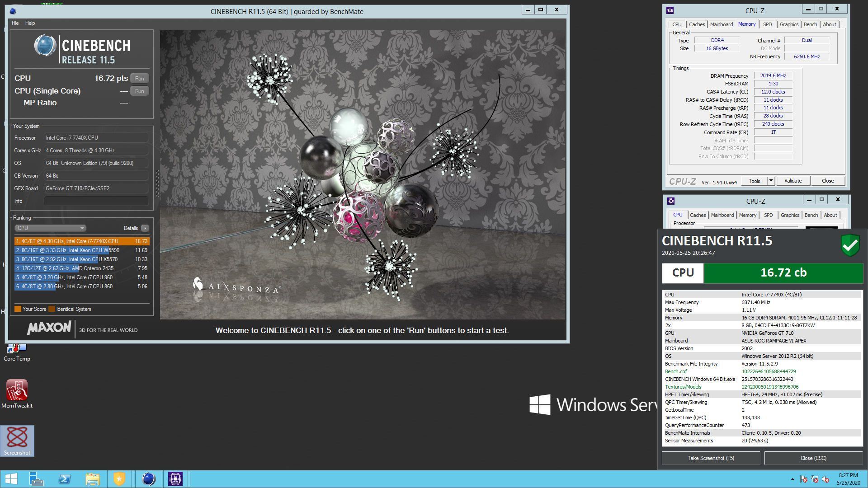
Task: Click the Cinebench window title icon
Action: pos(13,11)
